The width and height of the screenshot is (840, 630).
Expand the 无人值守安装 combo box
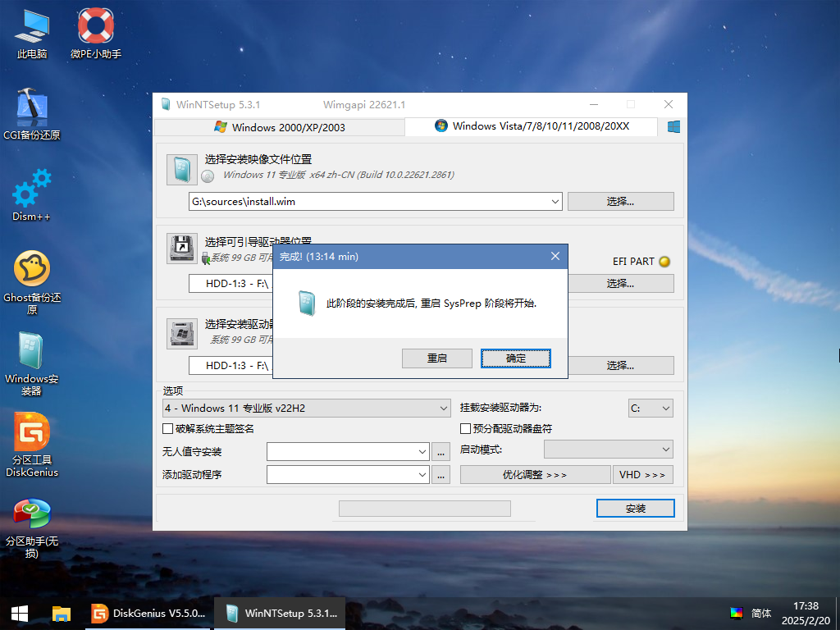coord(422,452)
